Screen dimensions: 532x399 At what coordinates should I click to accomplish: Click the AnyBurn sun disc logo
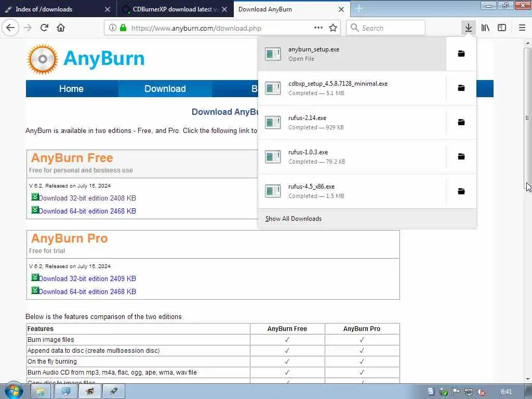(x=43, y=59)
